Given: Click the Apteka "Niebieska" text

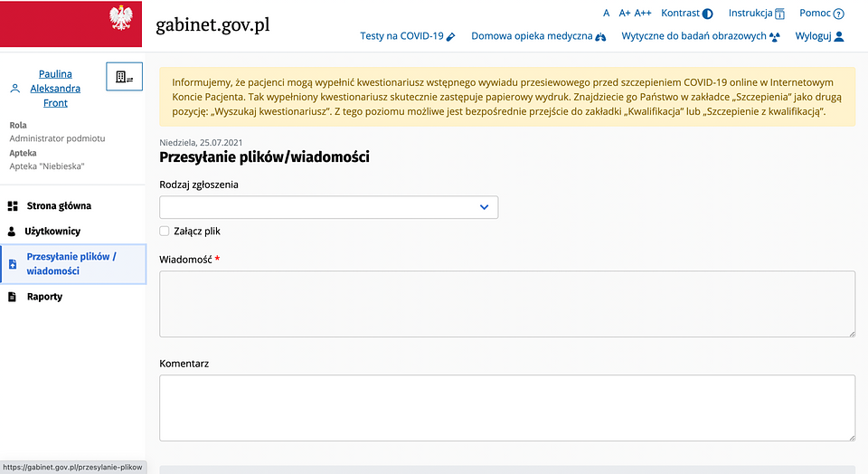Looking at the screenshot, I should [47, 166].
